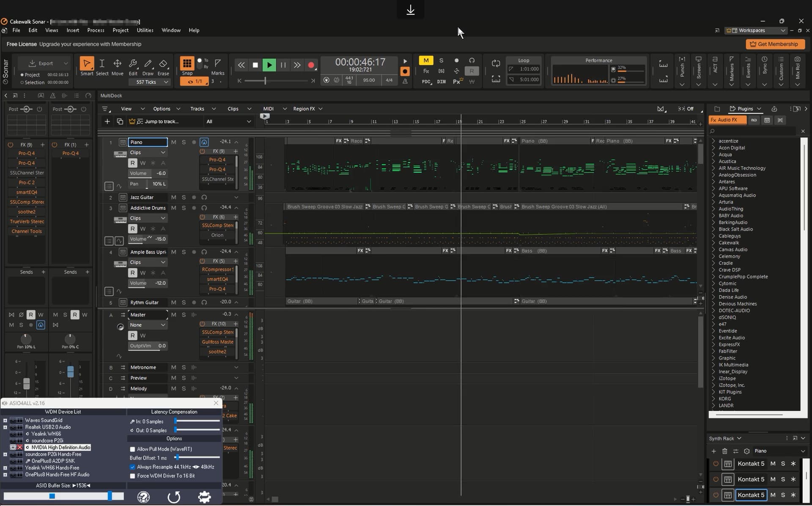Enable Force WDM Driver To 16 Bit
Screen dimensions: 812x506
point(133,476)
